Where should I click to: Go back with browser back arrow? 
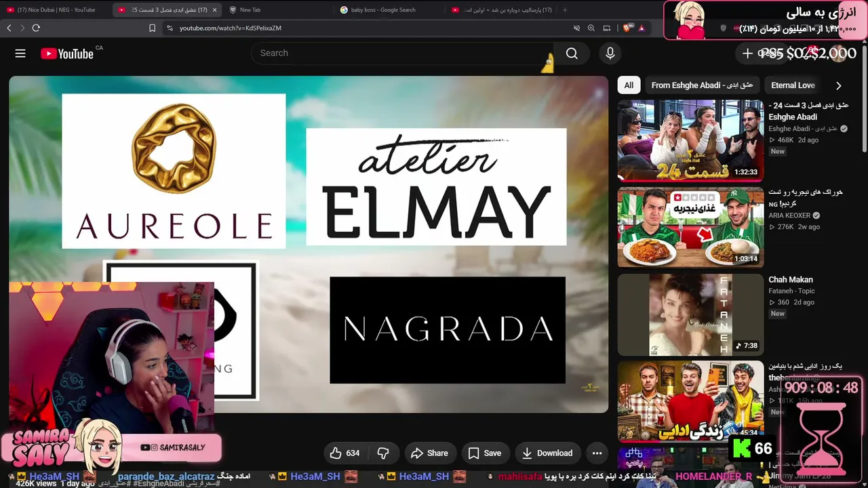pyautogui.click(x=9, y=28)
